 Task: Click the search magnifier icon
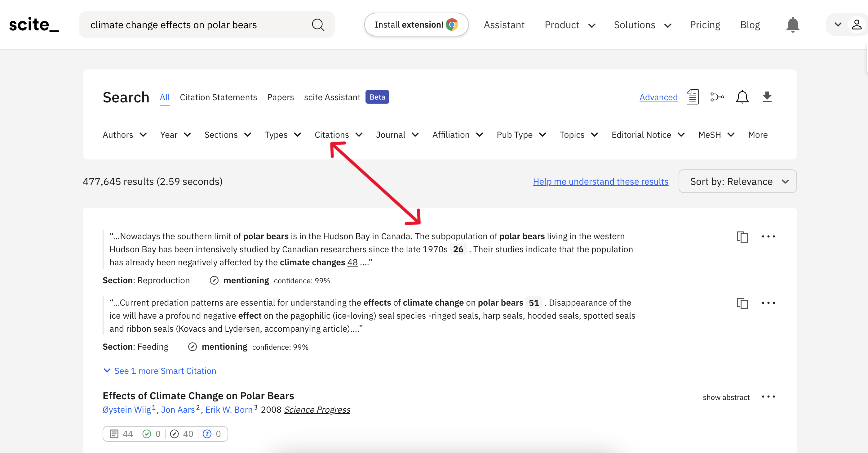click(318, 25)
